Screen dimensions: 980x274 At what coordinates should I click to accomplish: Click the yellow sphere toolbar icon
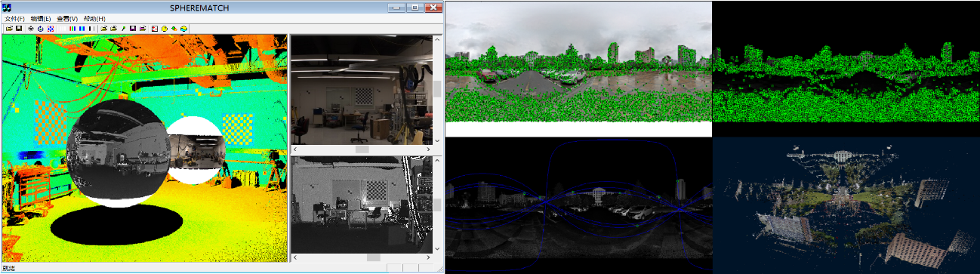[164, 29]
